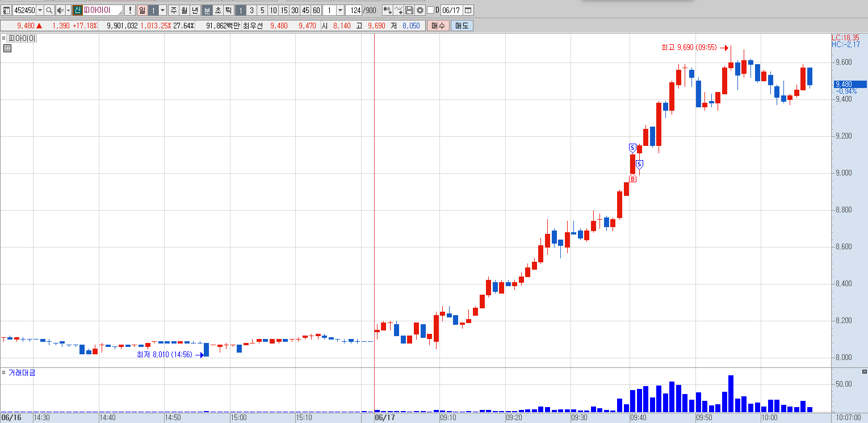
Task: Click the 거래대금 indicator label
Action: [x=22, y=372]
